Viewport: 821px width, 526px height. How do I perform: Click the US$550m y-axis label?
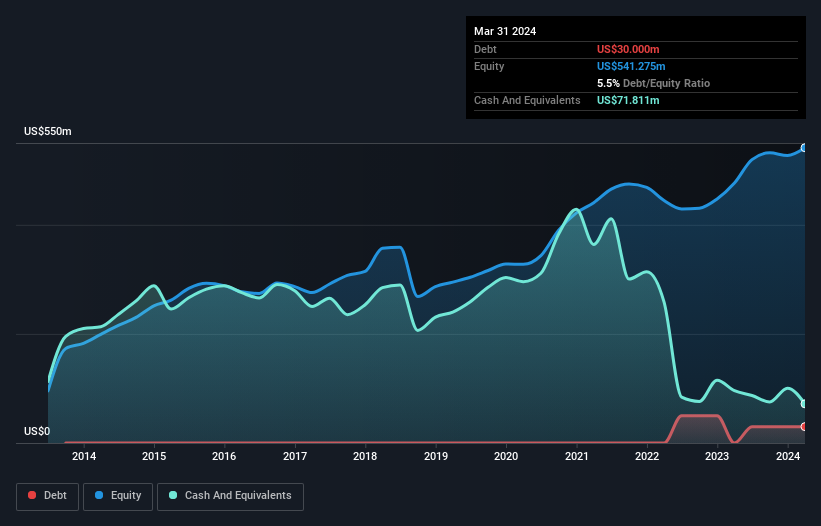coord(48,131)
